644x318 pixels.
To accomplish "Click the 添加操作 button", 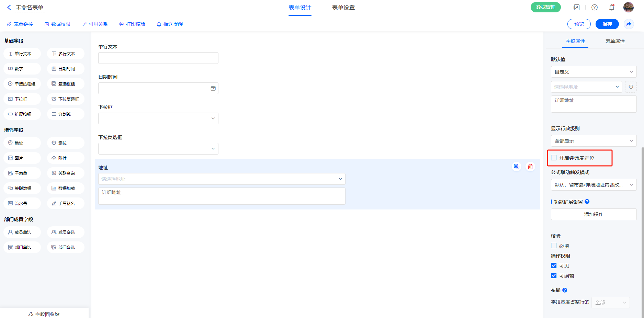I will tap(594, 214).
